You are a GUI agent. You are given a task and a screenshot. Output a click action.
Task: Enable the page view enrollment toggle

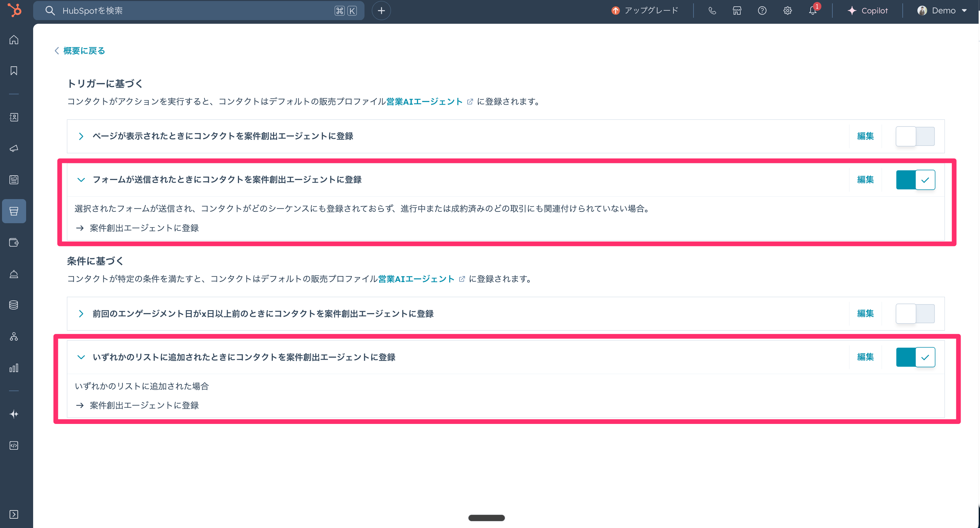pos(915,136)
